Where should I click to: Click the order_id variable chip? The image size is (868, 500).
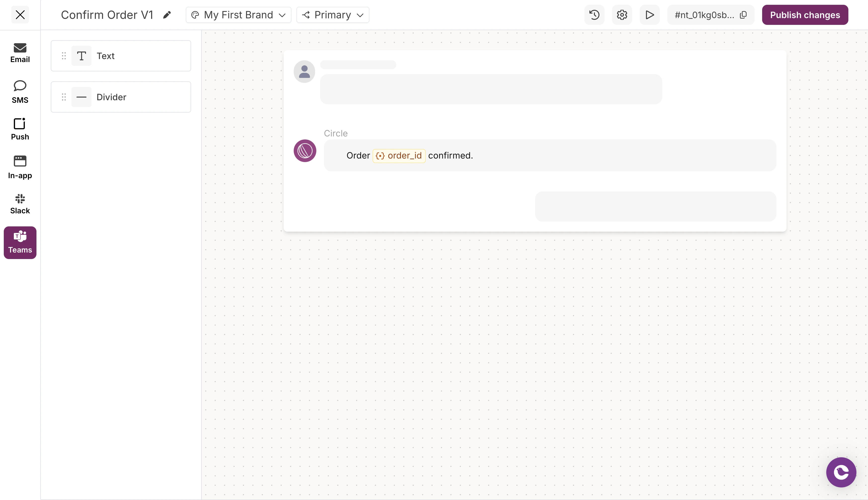[399, 156]
